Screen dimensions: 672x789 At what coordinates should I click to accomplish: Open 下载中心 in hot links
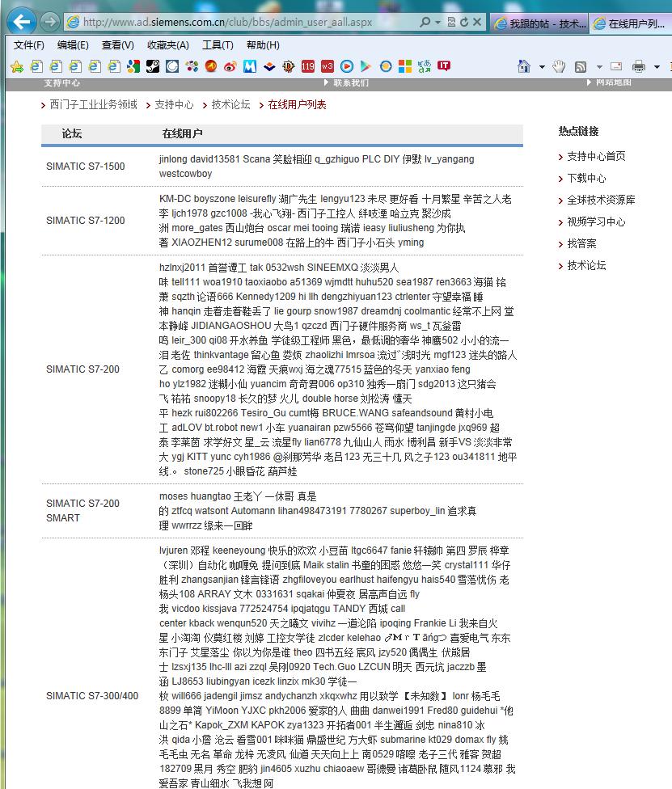(x=586, y=178)
